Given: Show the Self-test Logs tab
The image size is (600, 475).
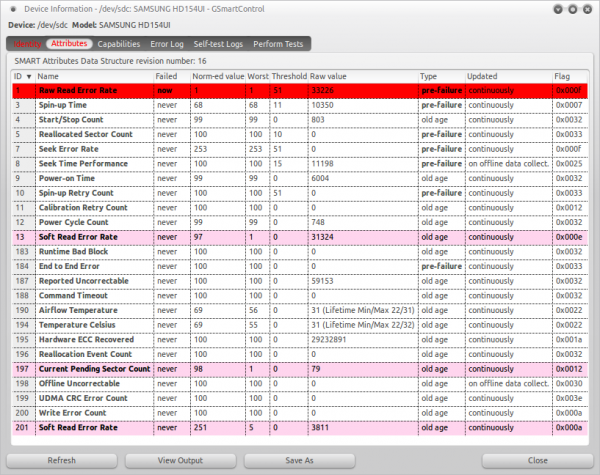Looking at the screenshot, I should point(218,44).
